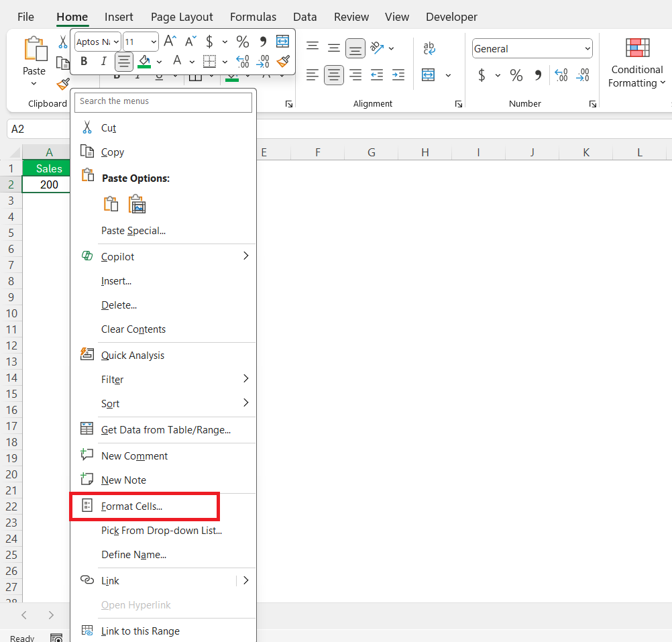Click Align Right in the Alignment group
The height and width of the screenshot is (642, 672).
355,75
